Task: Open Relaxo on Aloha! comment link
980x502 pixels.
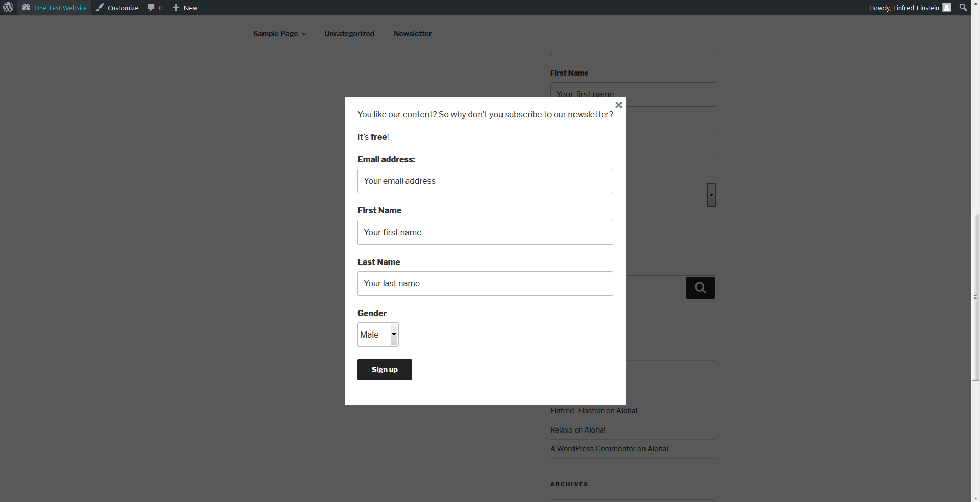Action: point(578,430)
